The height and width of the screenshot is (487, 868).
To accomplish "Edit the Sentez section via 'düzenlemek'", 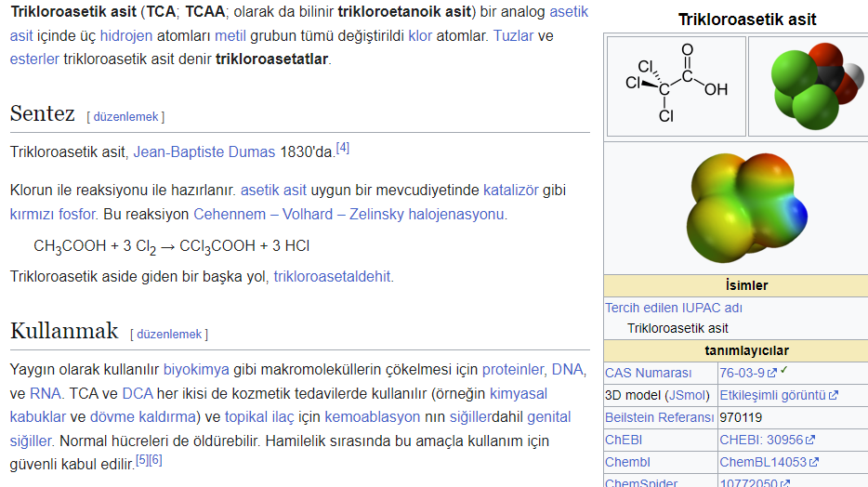I will tap(125, 117).
